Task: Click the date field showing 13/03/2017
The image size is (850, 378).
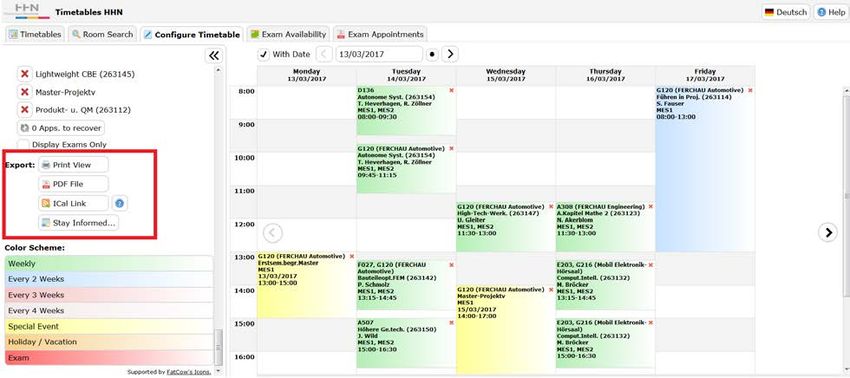Action: pyautogui.click(x=378, y=54)
